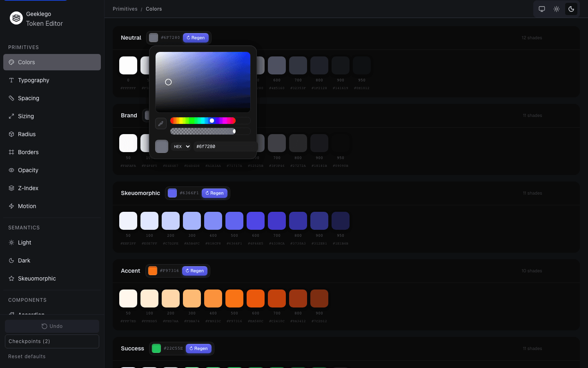The height and width of the screenshot is (368, 588).
Task: Open the Spacing primitives page
Action: [52, 98]
